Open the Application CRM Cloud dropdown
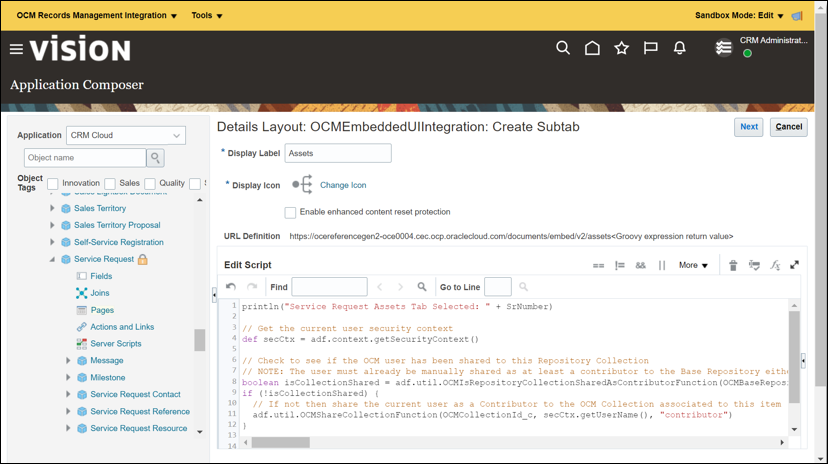 (126, 135)
